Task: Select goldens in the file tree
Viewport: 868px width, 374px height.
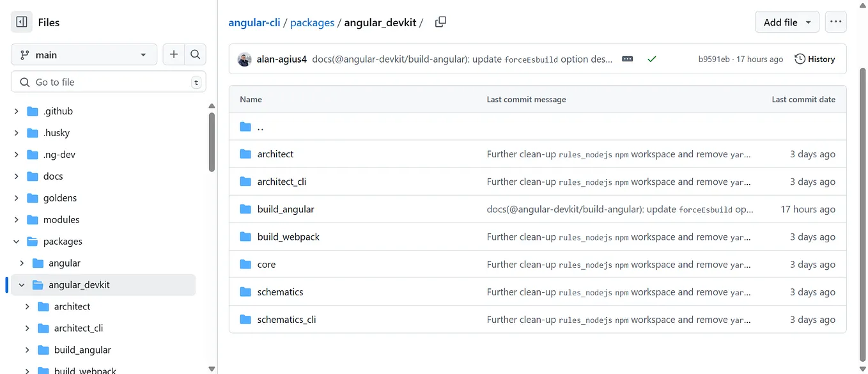Action: tap(60, 198)
